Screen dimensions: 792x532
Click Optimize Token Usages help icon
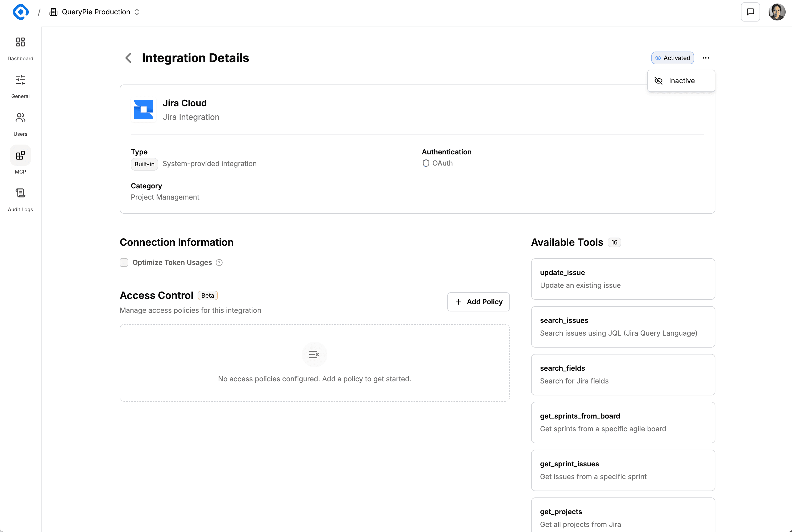pos(219,263)
